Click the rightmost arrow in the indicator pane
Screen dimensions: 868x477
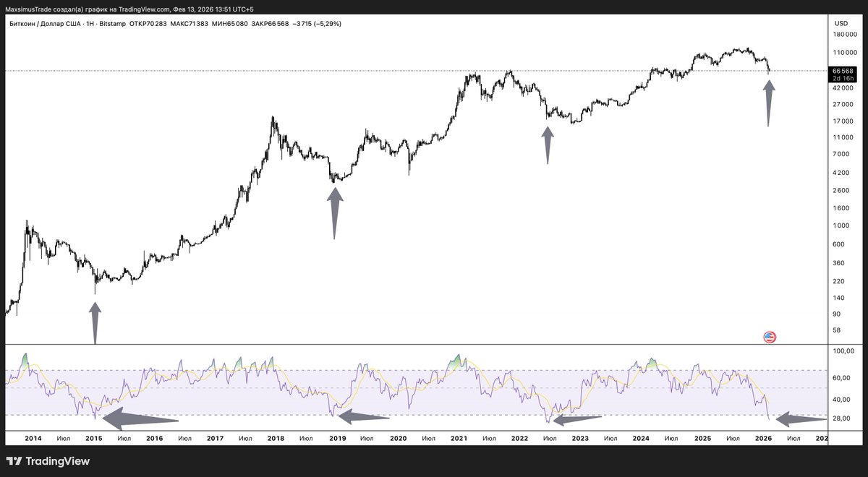(799, 418)
